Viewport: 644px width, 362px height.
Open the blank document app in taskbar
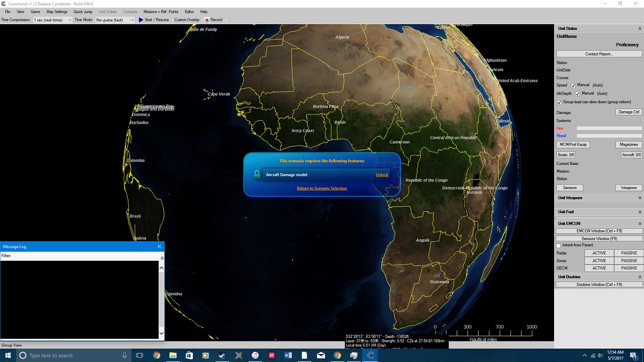(305, 355)
